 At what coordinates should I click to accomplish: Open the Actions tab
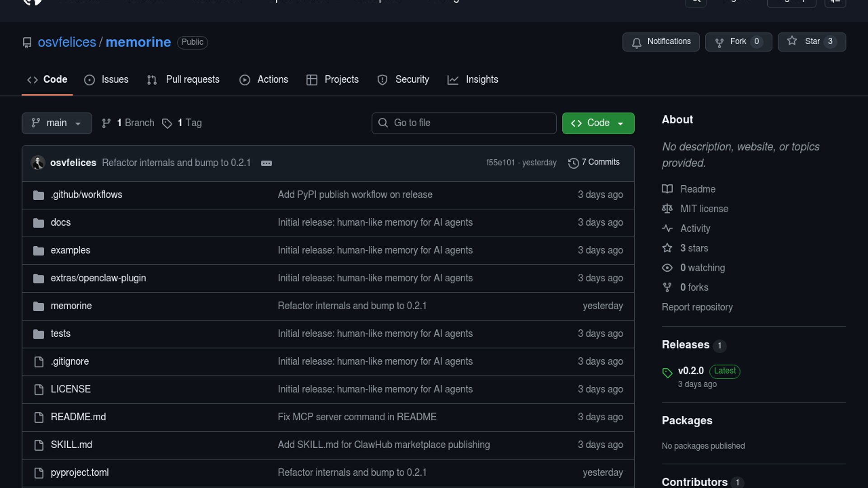pyautogui.click(x=264, y=80)
